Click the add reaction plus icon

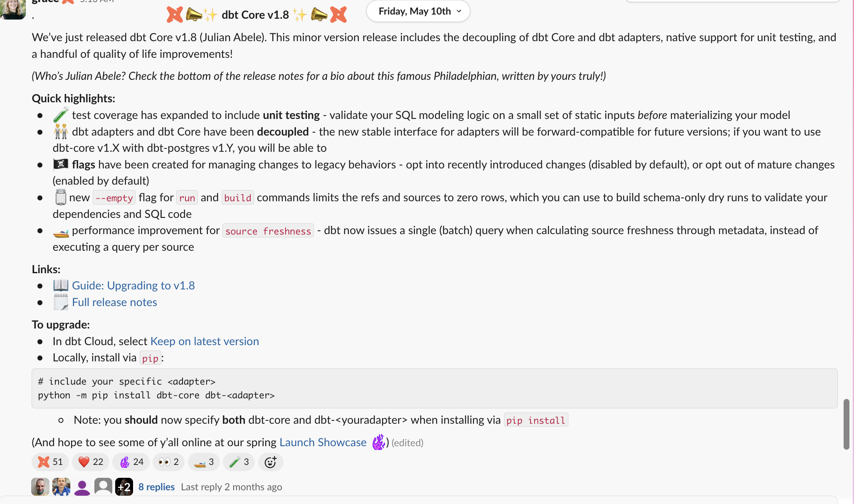point(271,462)
